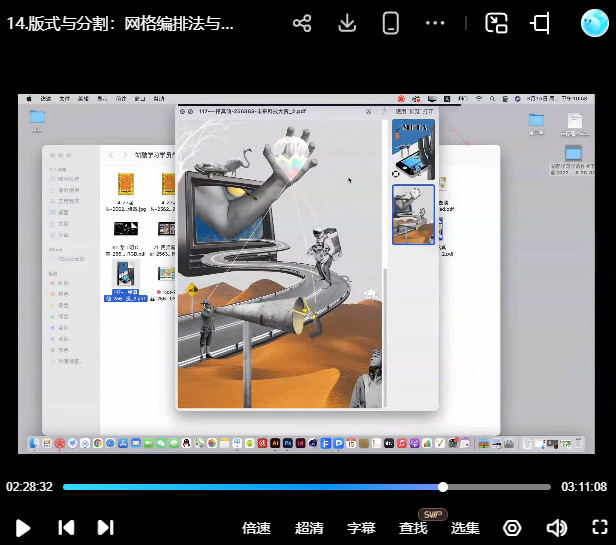Play the paused video
616x545 pixels.
23,528
